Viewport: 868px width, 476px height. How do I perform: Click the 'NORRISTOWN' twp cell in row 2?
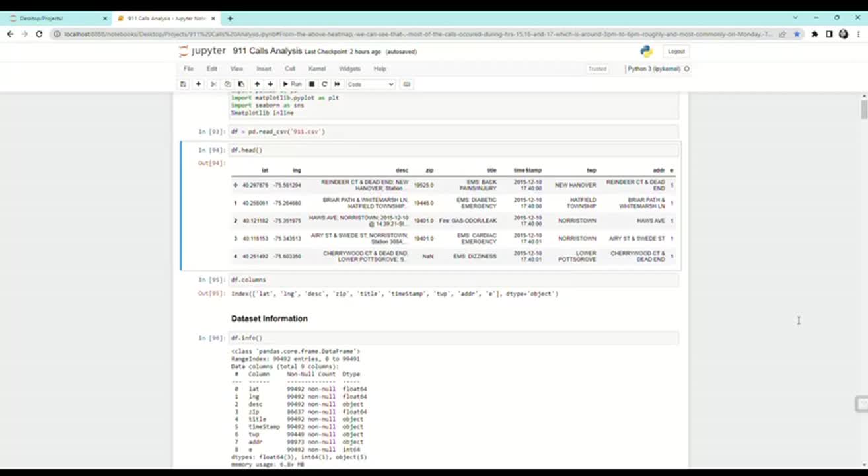[x=577, y=221]
